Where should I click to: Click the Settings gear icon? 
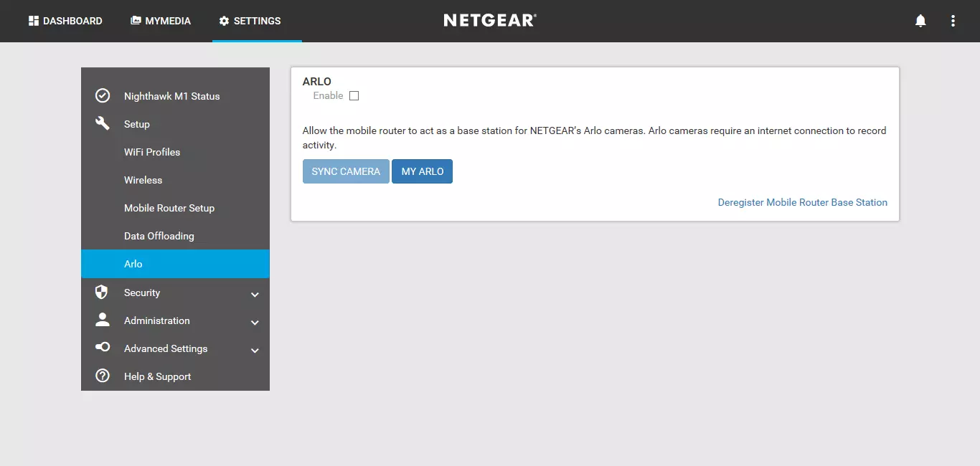pos(224,21)
